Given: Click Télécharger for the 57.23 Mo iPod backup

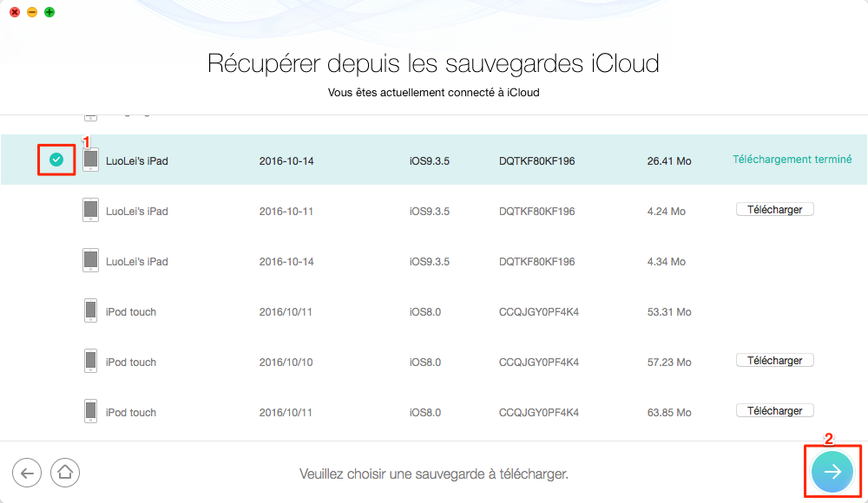Looking at the screenshot, I should [x=774, y=360].
